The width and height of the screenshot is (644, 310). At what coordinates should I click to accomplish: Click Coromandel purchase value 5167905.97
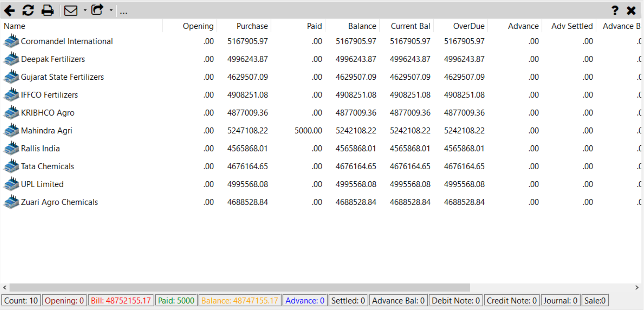(247, 41)
